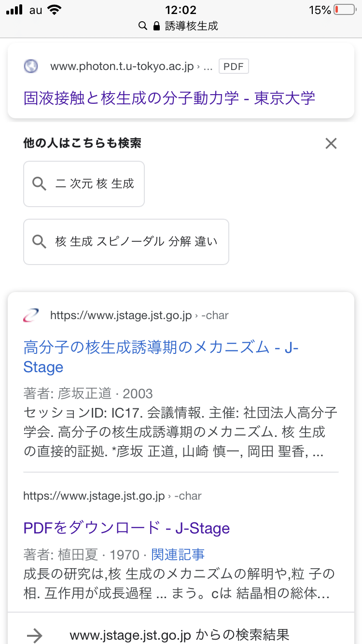Tap the J-Stage favicon logo

pyautogui.click(x=31, y=315)
